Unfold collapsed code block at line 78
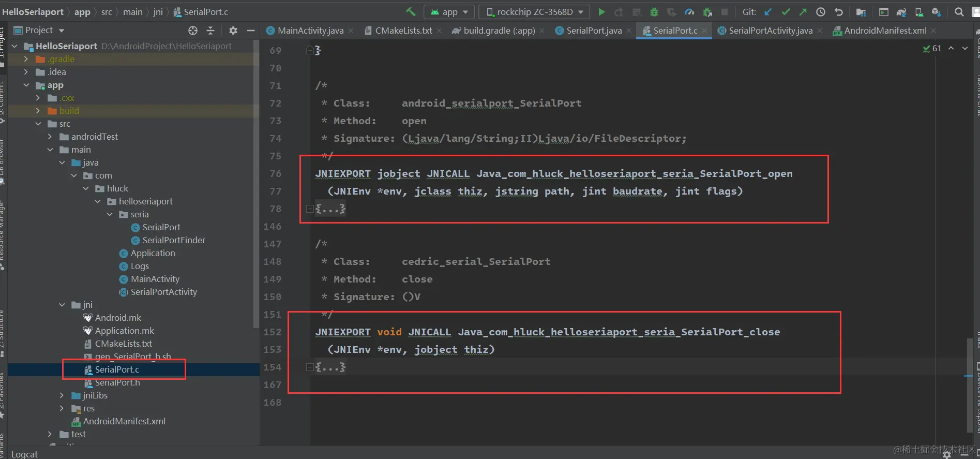 pyautogui.click(x=310, y=209)
